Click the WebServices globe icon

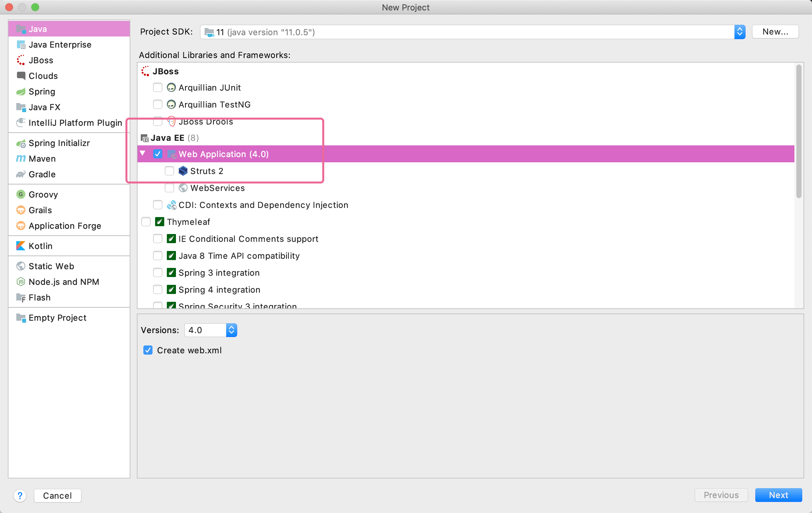click(183, 188)
